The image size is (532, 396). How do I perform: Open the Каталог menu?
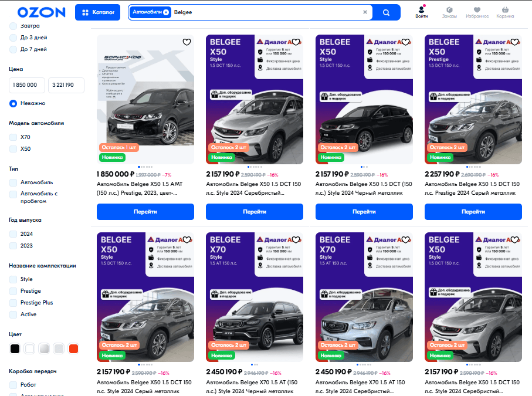click(97, 12)
